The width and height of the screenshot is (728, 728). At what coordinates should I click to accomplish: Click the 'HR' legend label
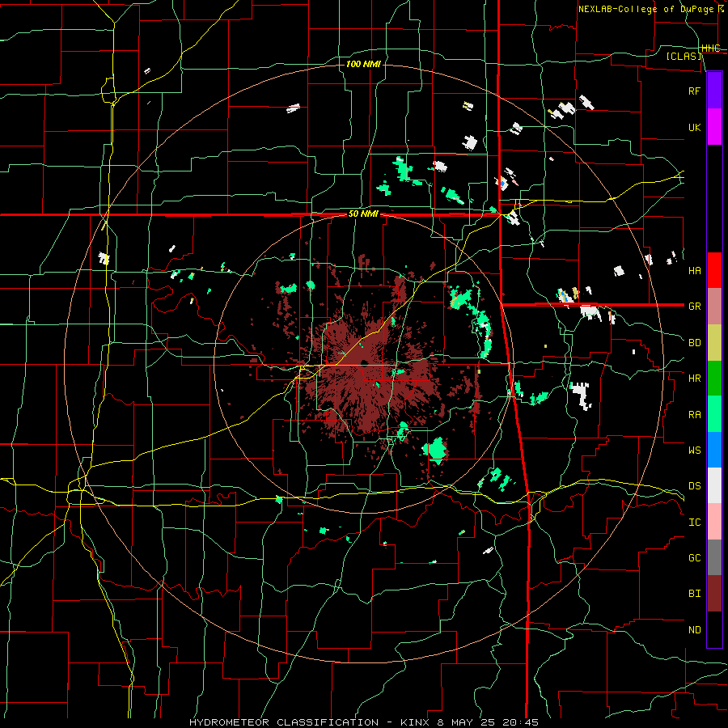[x=694, y=379]
